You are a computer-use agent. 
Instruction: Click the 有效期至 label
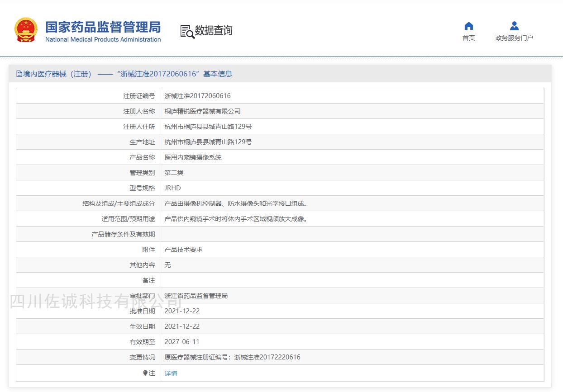click(142, 342)
